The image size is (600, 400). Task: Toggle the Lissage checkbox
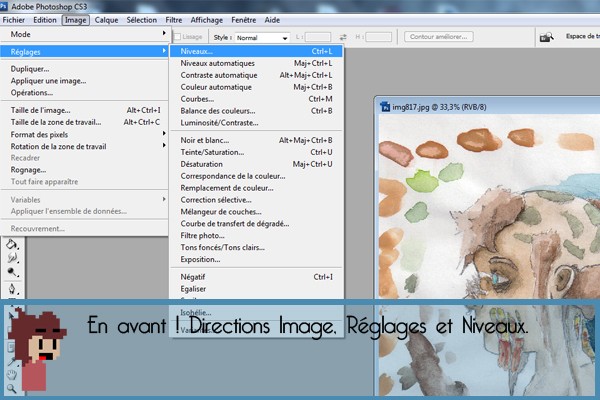click(177, 37)
